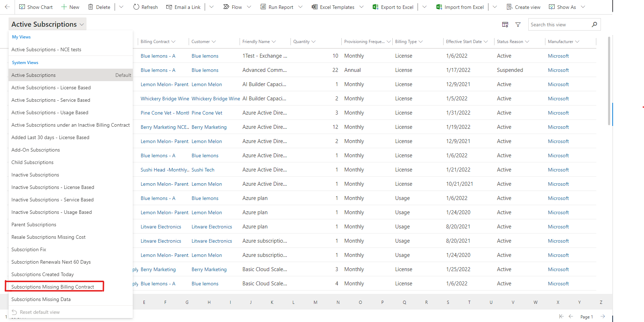This screenshot has height=322, width=644.
Task: Click the Delete trash command
Action: [x=99, y=7]
